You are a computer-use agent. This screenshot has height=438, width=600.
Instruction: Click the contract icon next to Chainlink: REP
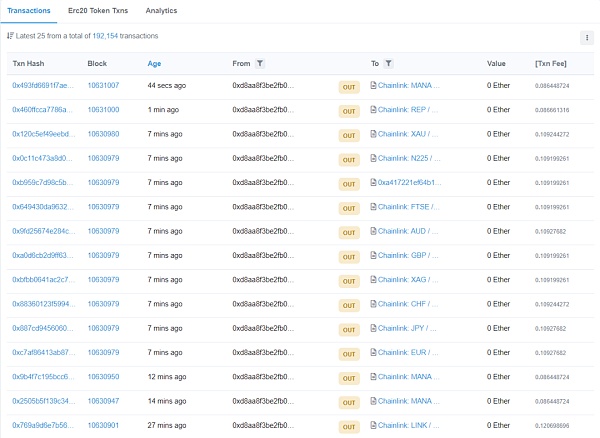(373, 110)
